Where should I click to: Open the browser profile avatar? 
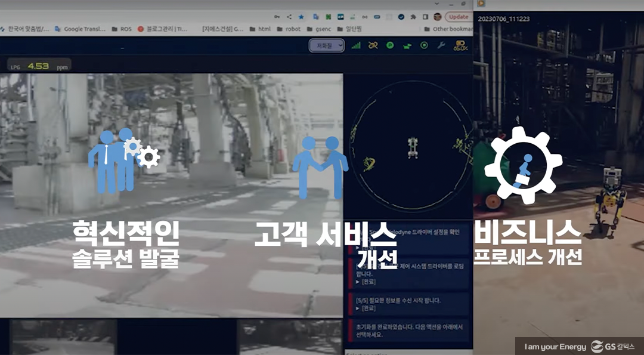click(x=436, y=17)
